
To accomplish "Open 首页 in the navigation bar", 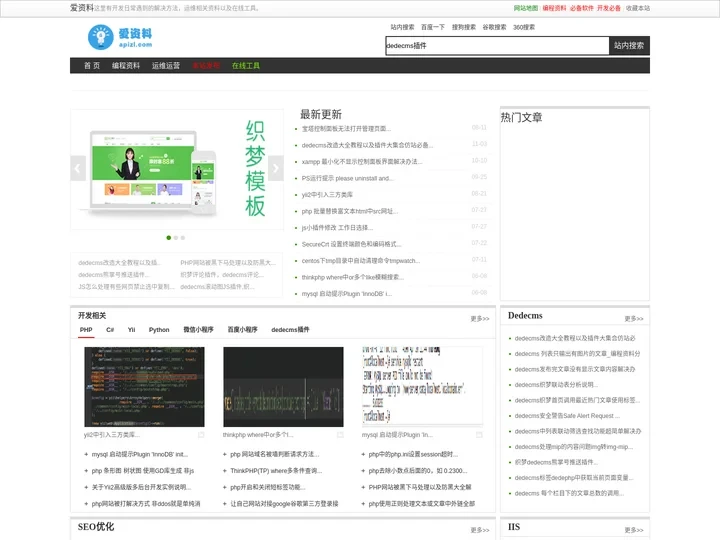I will (x=92, y=66).
